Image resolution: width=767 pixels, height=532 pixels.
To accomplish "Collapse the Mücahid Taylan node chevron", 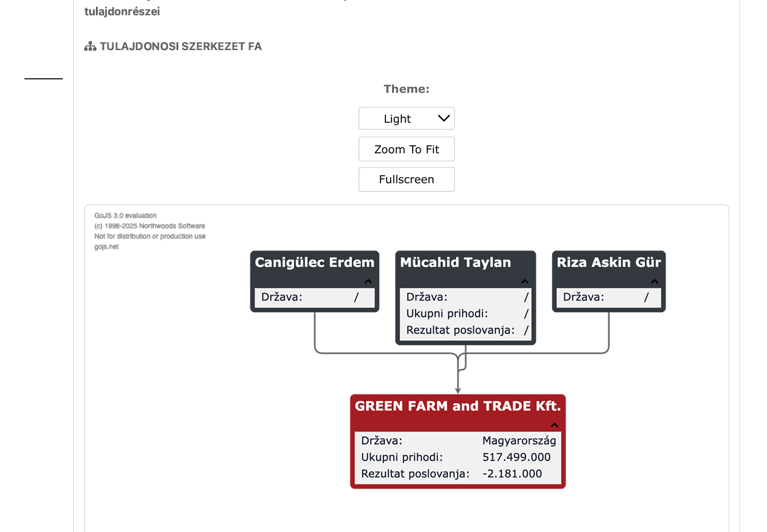I will click(525, 282).
